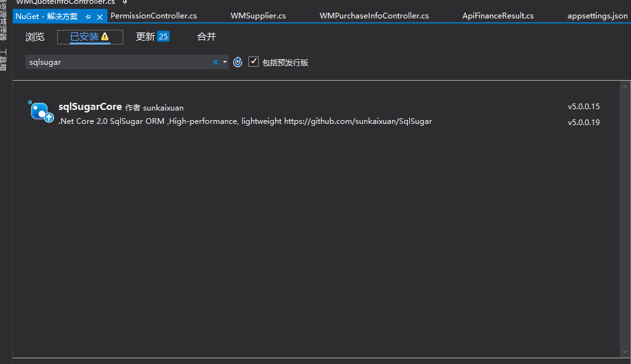Close the NuGet solution tab
This screenshot has width=631, height=364.
tap(100, 17)
